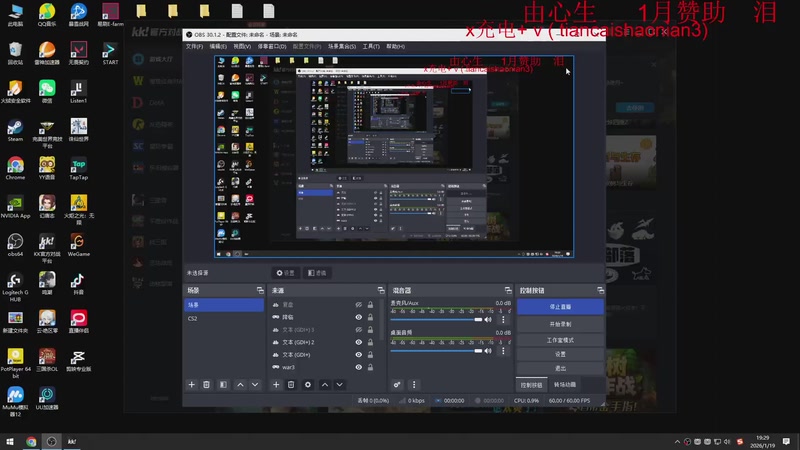Screen dimensions: 800x450
Task: Open 微信 (WeChat) desktop icon
Action: coord(47,92)
